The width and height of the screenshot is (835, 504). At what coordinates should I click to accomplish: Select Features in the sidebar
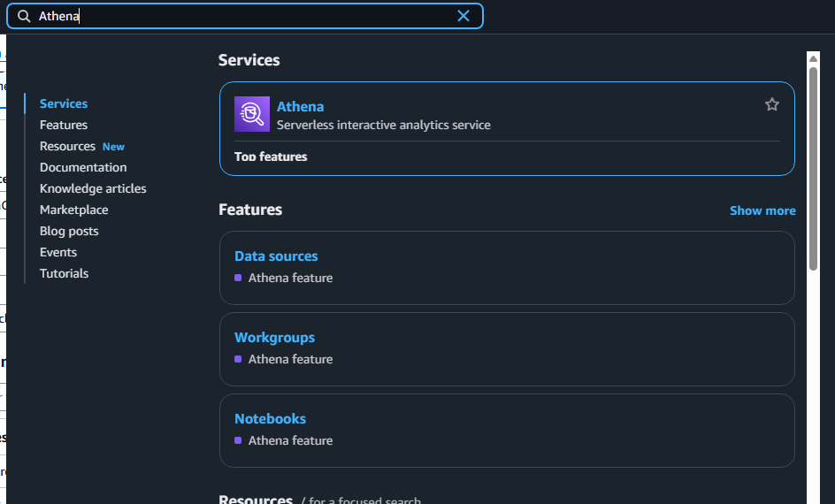point(64,125)
